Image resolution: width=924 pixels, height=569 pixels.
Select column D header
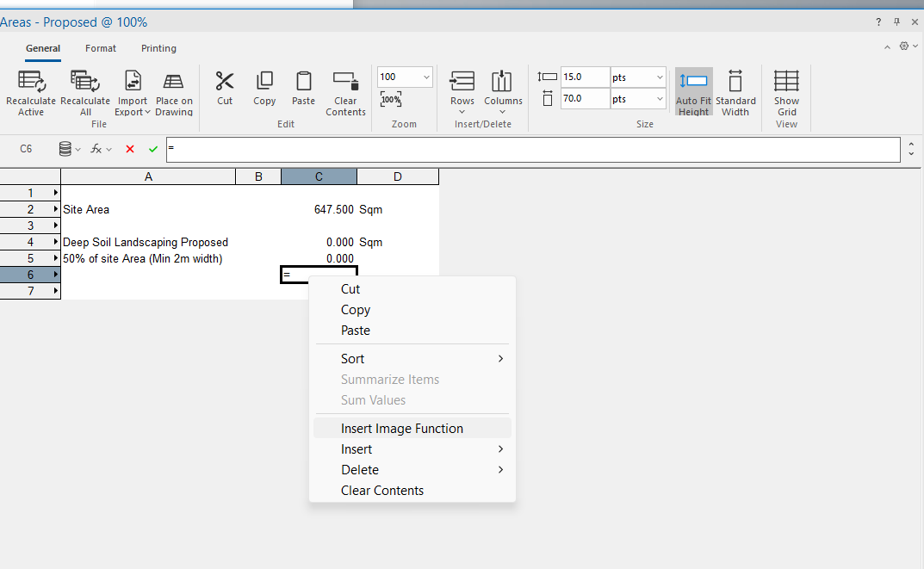click(x=398, y=176)
